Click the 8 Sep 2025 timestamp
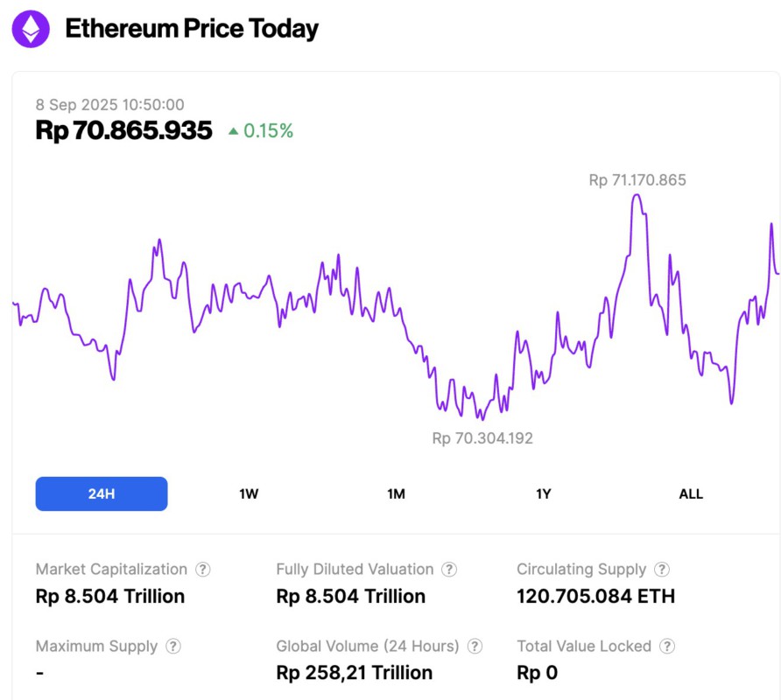781x700 pixels. click(x=109, y=104)
